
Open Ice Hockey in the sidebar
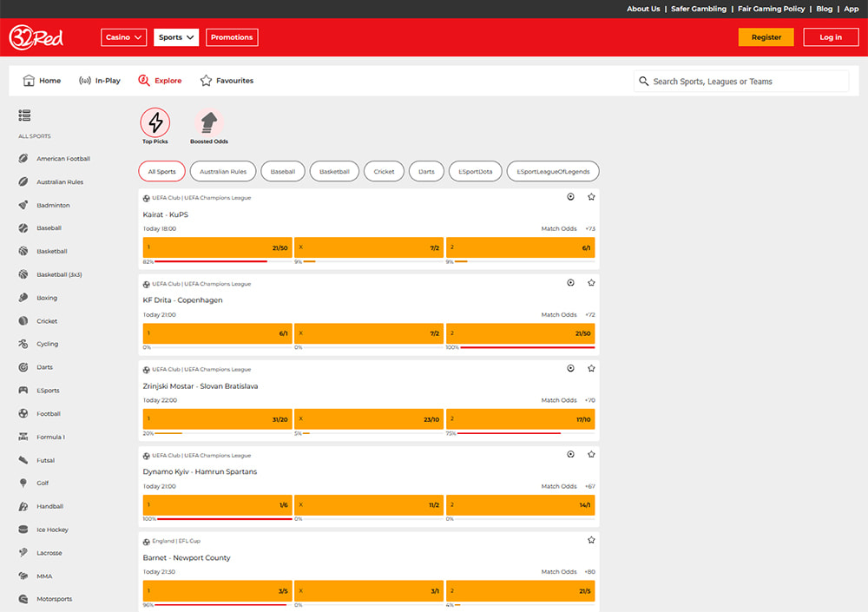[x=43, y=530]
